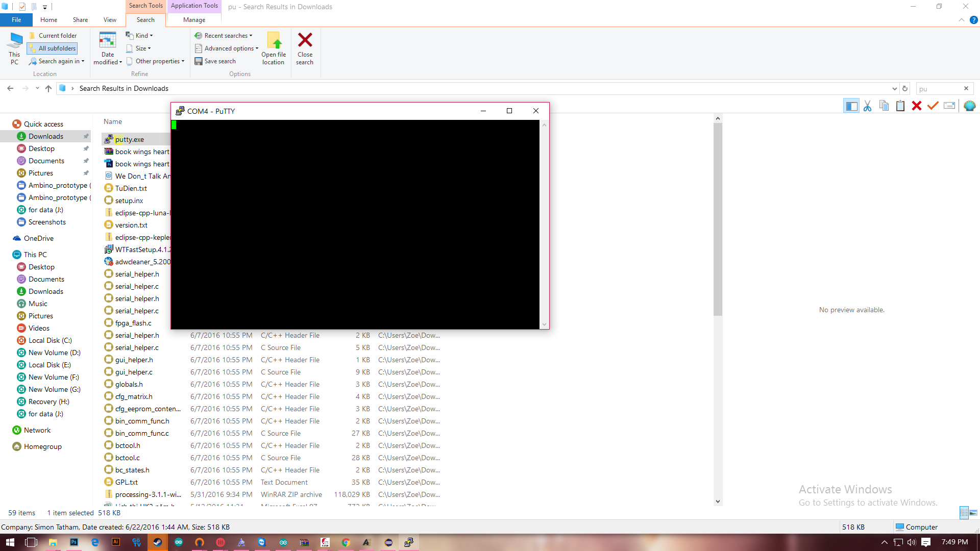Open the File menu tab
Image resolution: width=980 pixels, height=551 pixels.
16,20
